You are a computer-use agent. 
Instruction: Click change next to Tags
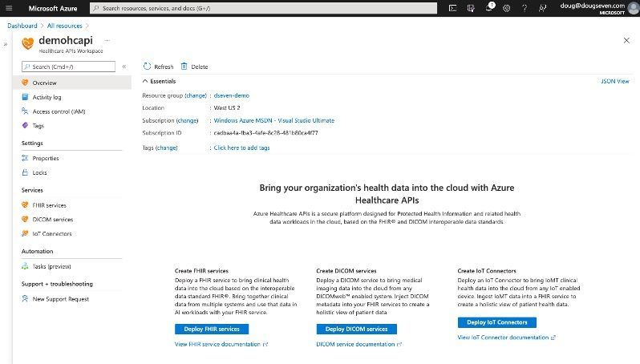(167, 148)
